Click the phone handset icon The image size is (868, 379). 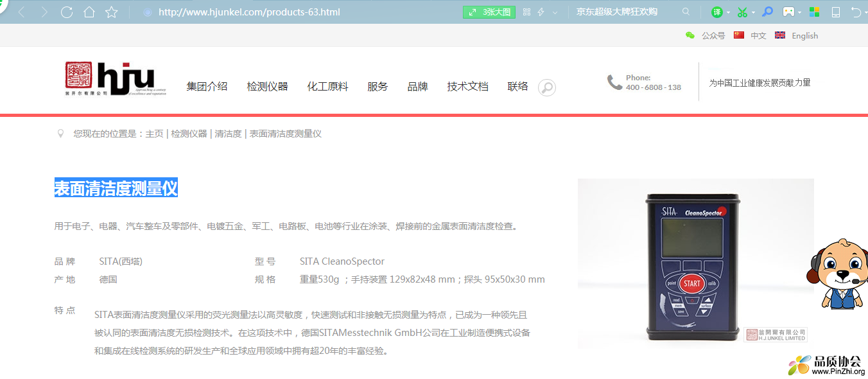(x=614, y=82)
